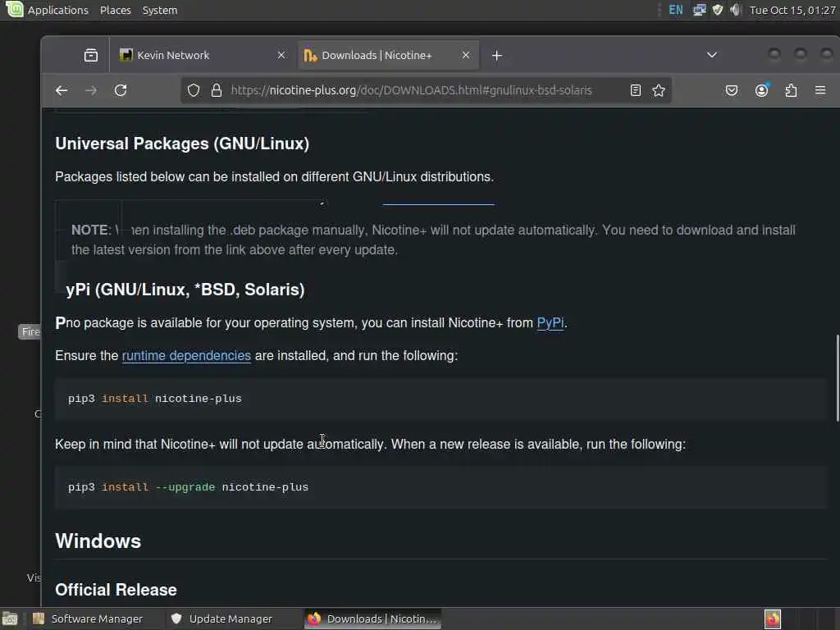Click the update shield tray icon
This screenshot has height=630, width=840.
(x=717, y=10)
